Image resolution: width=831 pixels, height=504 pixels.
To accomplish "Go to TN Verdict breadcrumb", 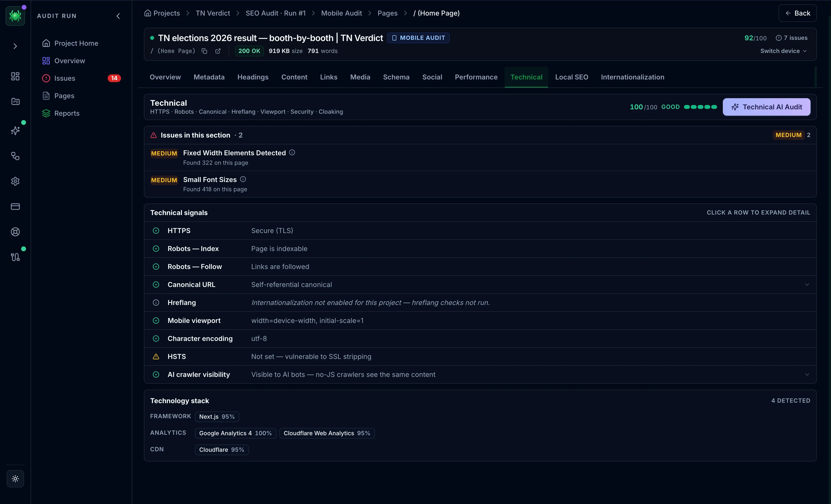I will [212, 13].
